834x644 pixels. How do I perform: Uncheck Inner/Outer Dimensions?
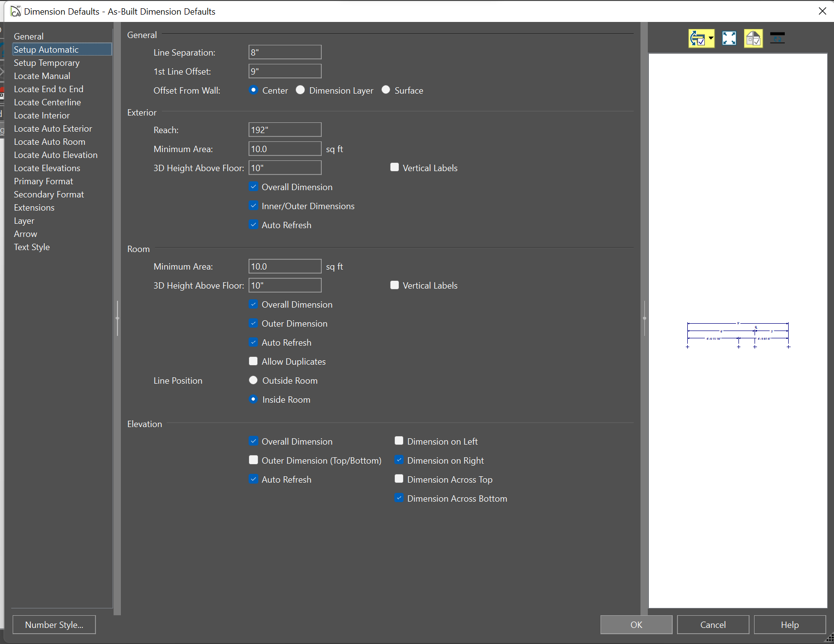click(253, 206)
